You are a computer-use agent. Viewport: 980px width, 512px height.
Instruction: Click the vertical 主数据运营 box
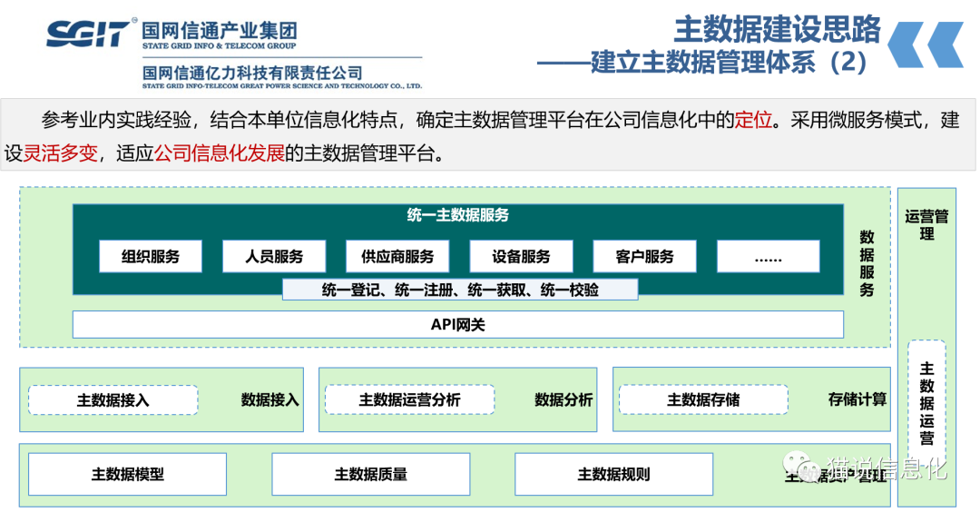[x=926, y=404]
